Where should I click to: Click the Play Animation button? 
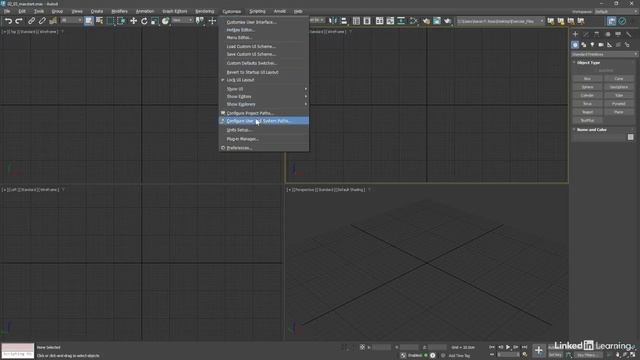(x=508, y=347)
